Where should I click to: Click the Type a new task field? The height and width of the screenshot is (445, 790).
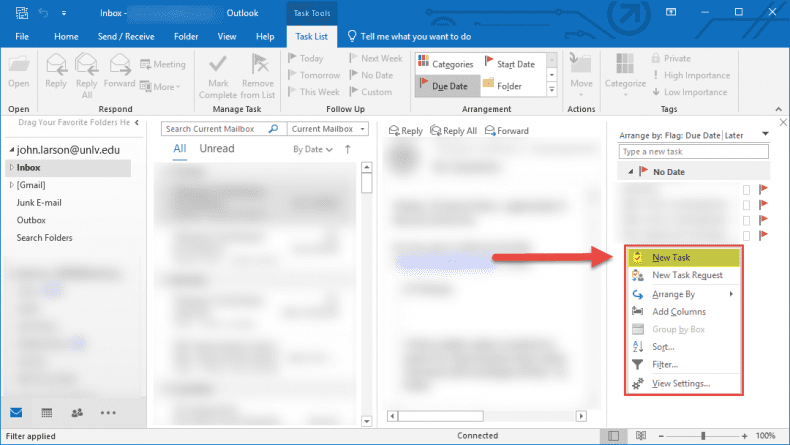coord(693,152)
